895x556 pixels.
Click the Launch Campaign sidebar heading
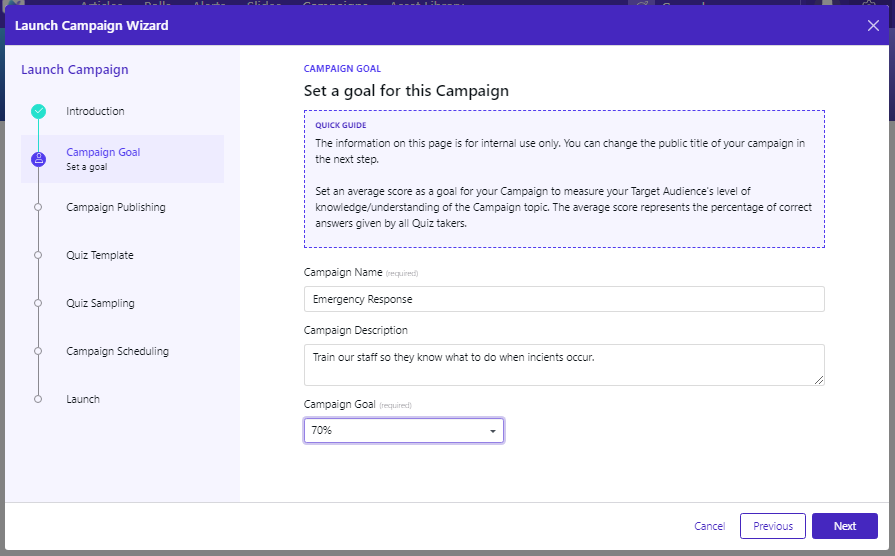75,70
